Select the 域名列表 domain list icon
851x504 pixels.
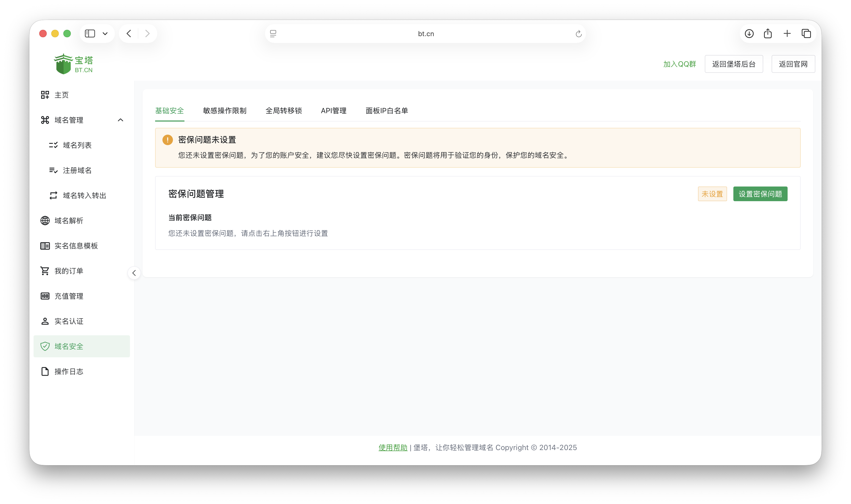pos(53,145)
